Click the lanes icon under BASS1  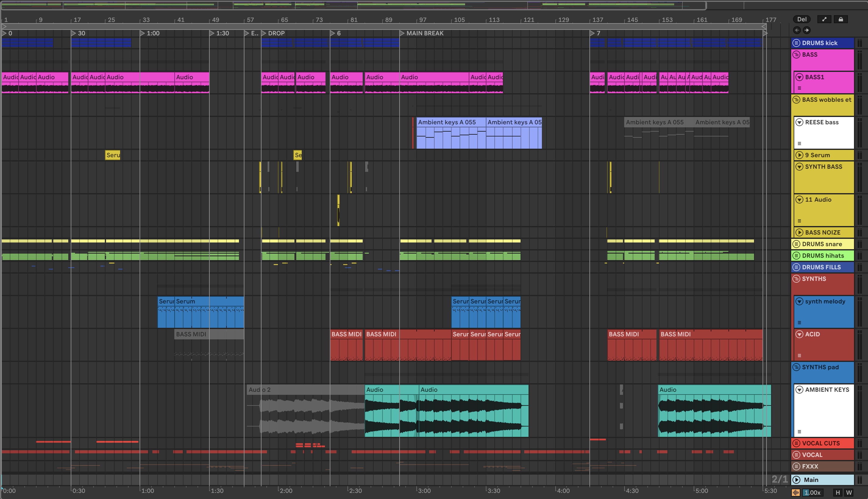(x=799, y=88)
